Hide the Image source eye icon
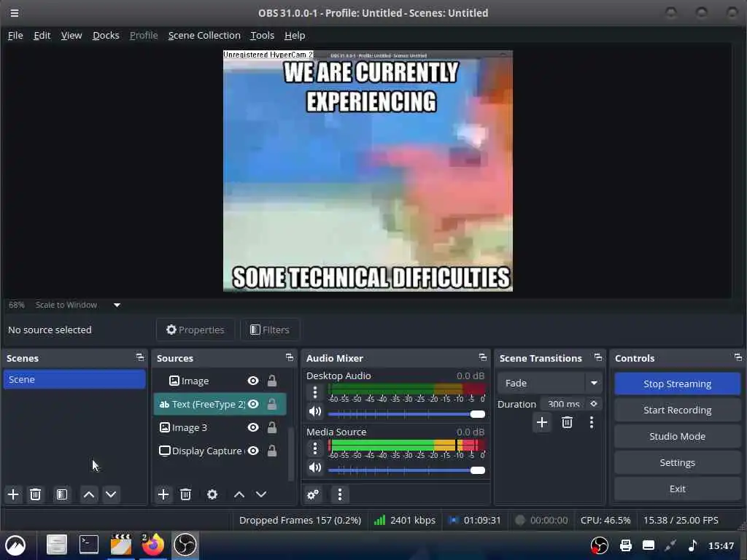Screen dimensions: 747x560 click(253, 381)
